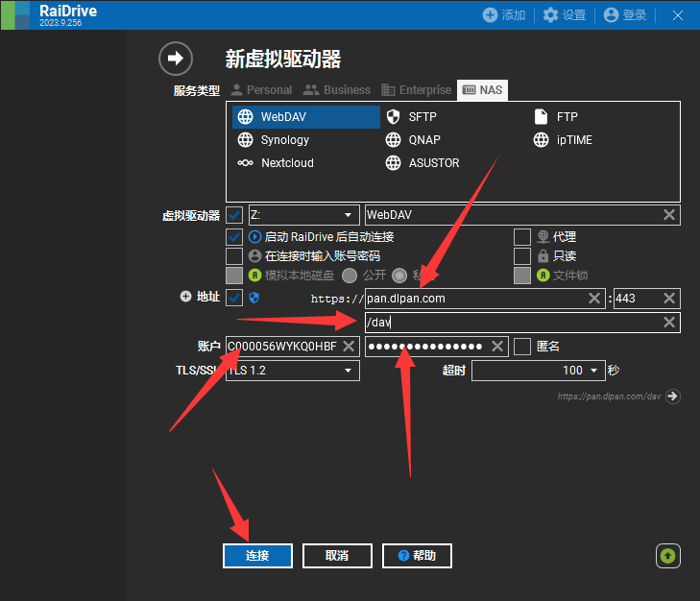Select the WebDAV service type
The width and height of the screenshot is (700, 601).
click(306, 117)
